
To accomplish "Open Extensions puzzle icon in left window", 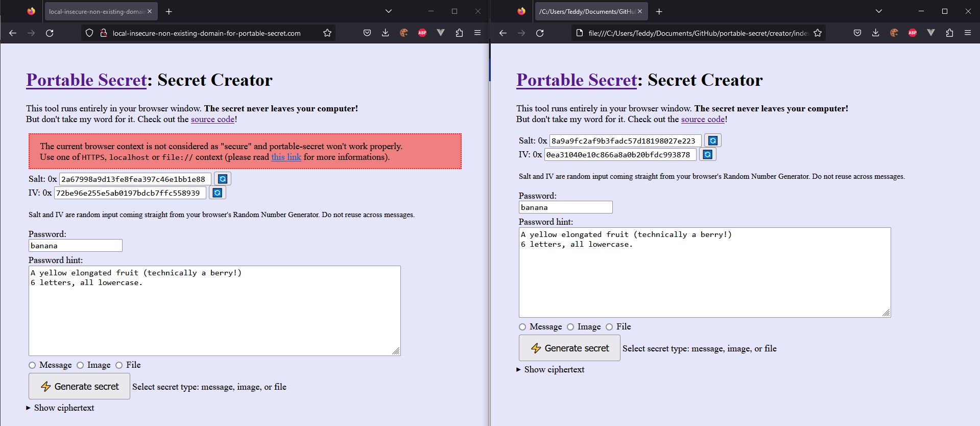I will coord(459,33).
